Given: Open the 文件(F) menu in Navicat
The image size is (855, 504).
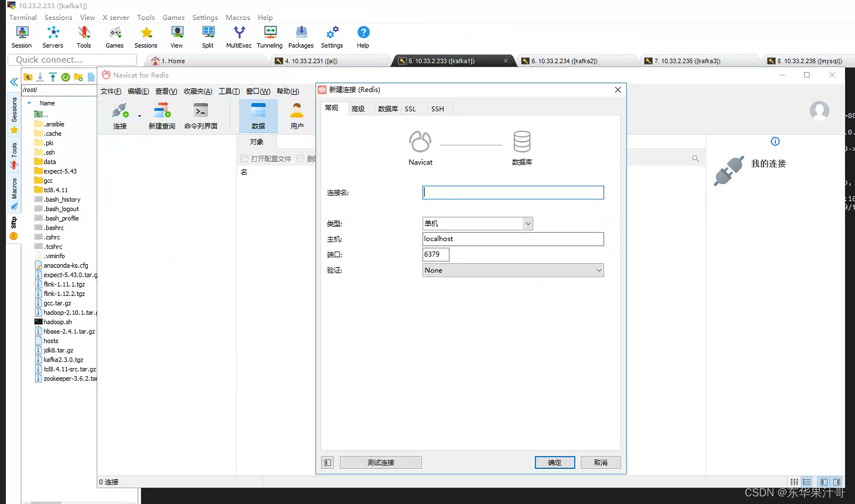Looking at the screenshot, I should pyautogui.click(x=111, y=91).
